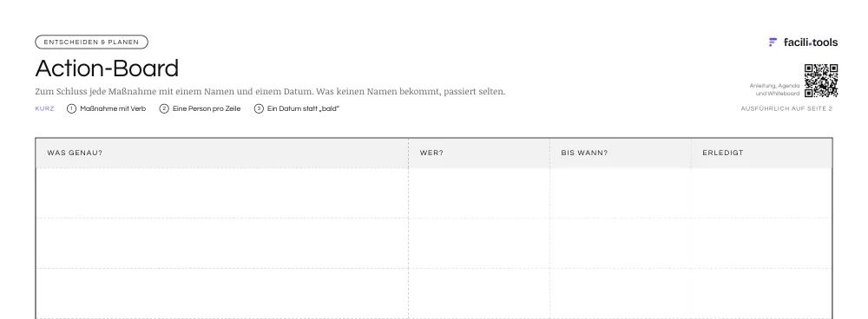The height and width of the screenshot is (319, 868).
Task: Click the 'KURZ' label
Action: [x=45, y=109]
